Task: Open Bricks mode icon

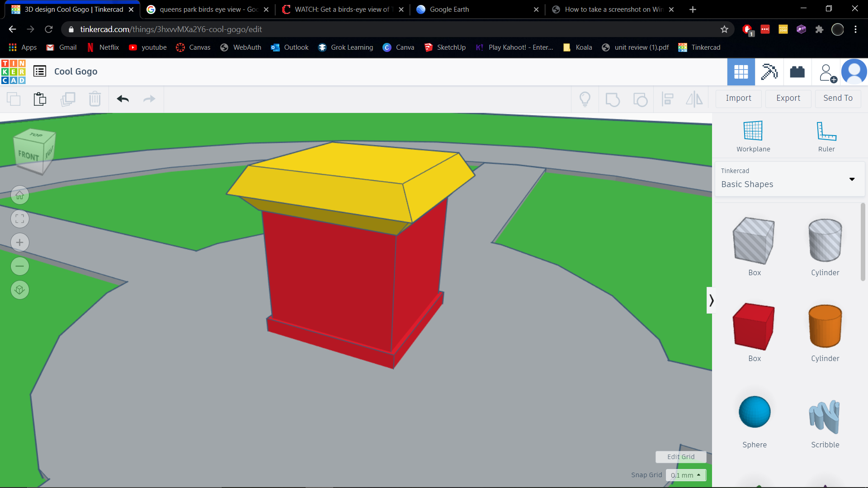Action: click(x=797, y=71)
